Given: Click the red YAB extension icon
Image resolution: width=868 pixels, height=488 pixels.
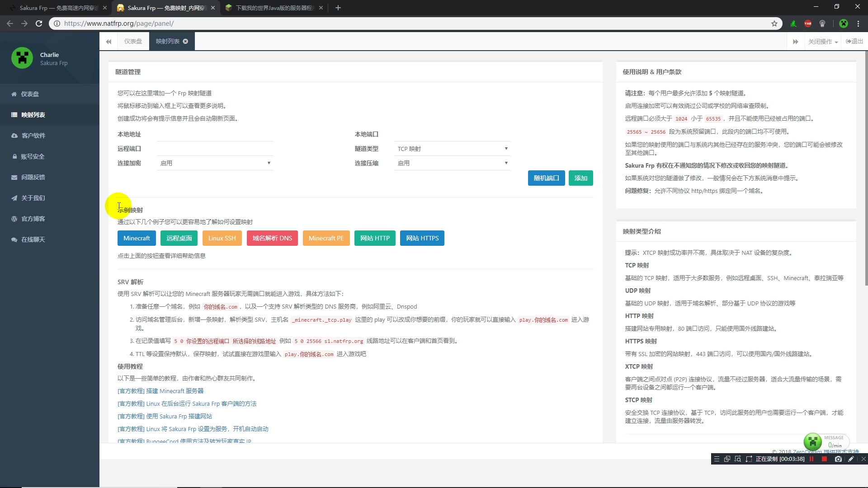Looking at the screenshot, I should [808, 23].
